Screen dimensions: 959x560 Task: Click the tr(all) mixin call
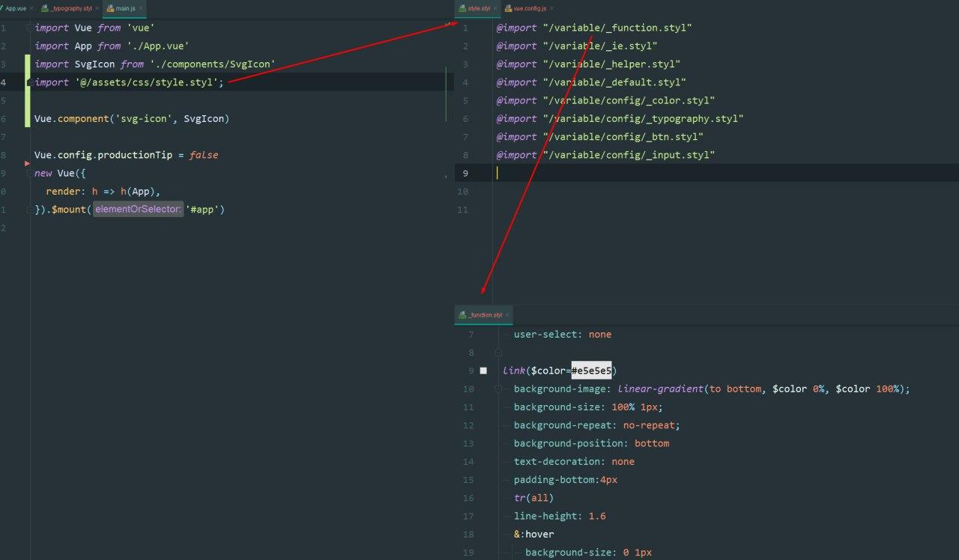tap(533, 498)
